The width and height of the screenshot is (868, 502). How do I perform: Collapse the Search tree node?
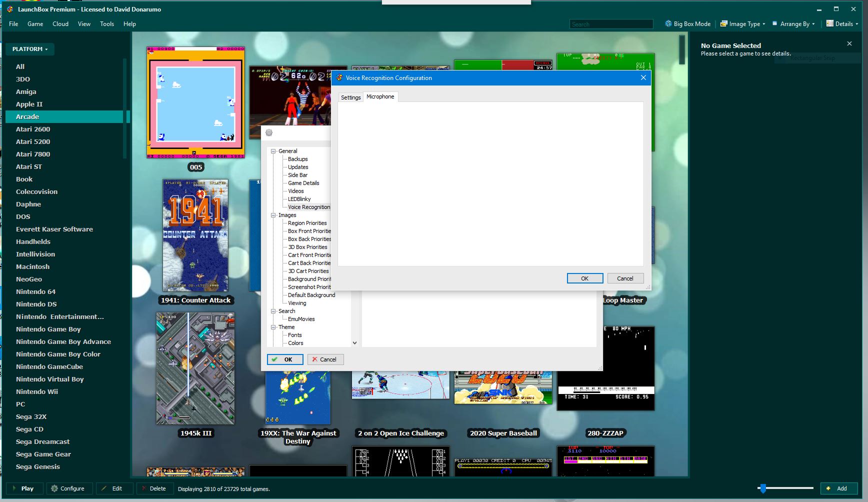click(x=273, y=311)
